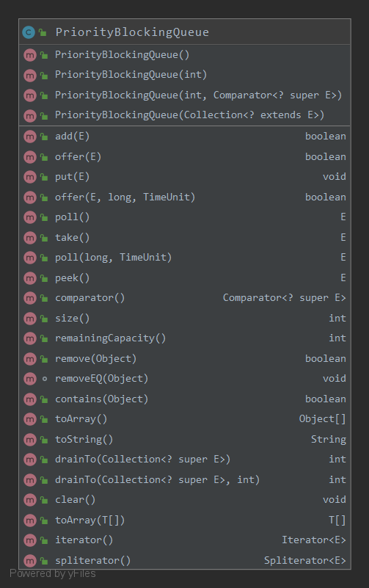Click the String return type

pos(329,440)
